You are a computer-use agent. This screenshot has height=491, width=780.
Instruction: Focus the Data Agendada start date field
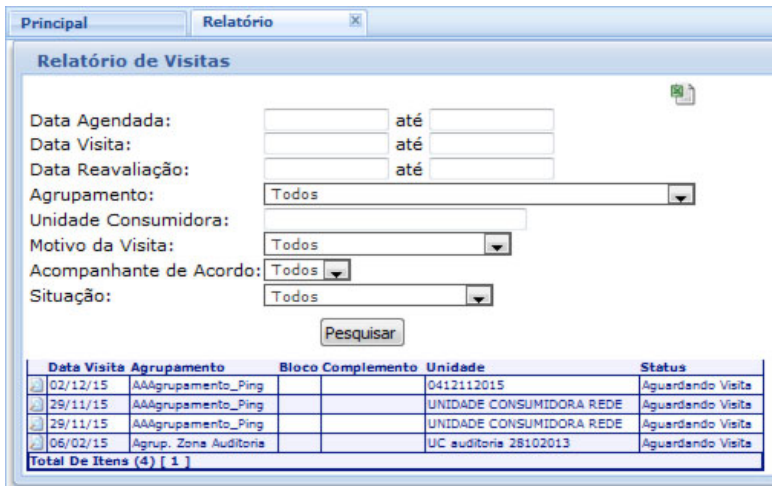(x=325, y=120)
